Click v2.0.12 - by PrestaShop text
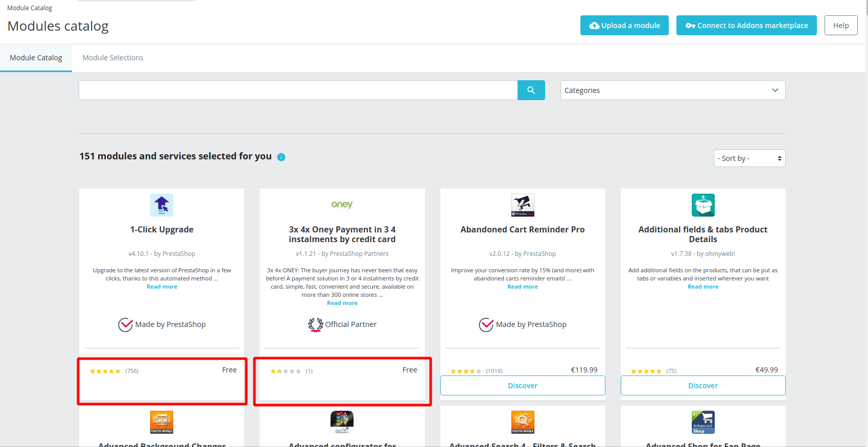868x447 pixels. tap(523, 254)
